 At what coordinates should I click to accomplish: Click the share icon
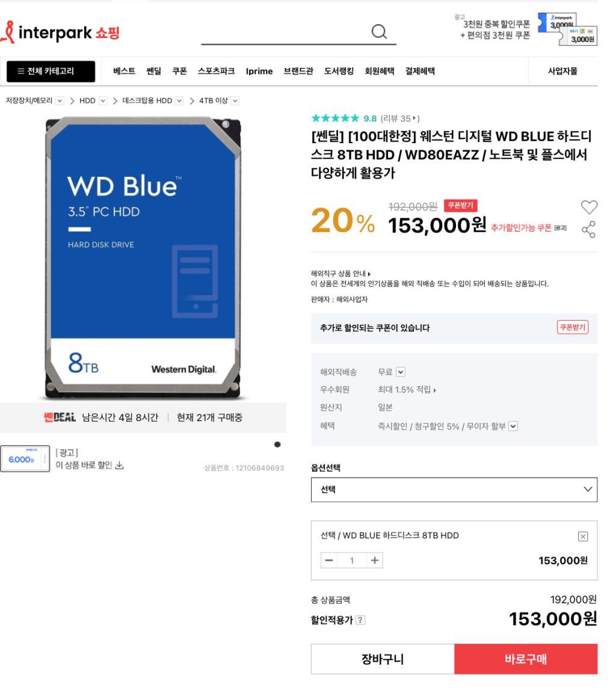pos(588,229)
